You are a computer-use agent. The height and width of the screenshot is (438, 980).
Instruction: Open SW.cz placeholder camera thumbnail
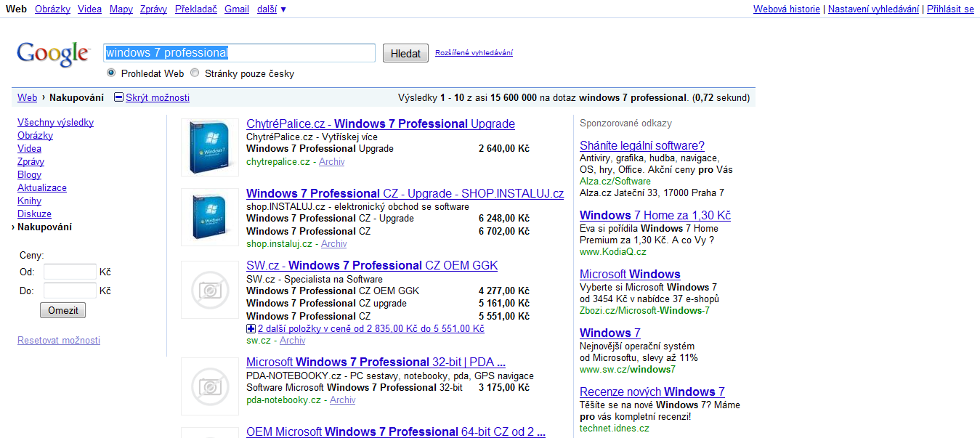coord(210,290)
